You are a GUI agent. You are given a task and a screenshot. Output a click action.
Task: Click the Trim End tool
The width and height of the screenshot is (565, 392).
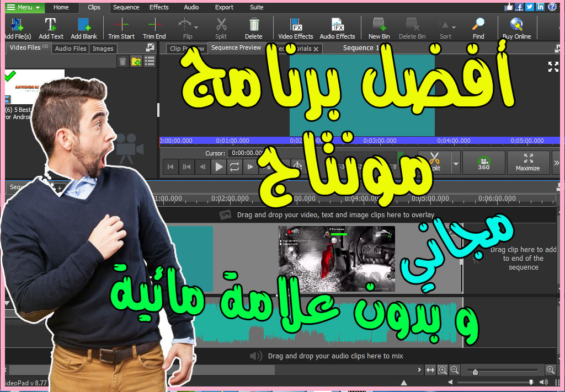[x=154, y=28]
